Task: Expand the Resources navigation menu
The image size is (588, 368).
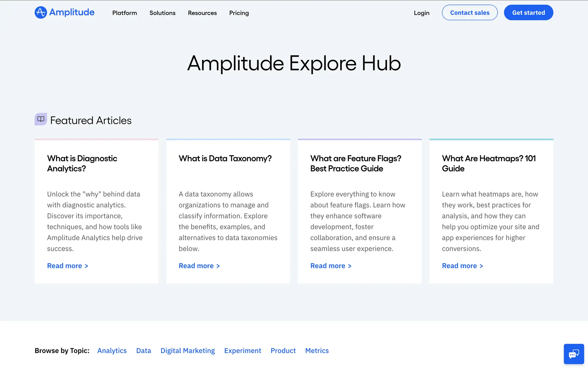Action: pyautogui.click(x=202, y=13)
